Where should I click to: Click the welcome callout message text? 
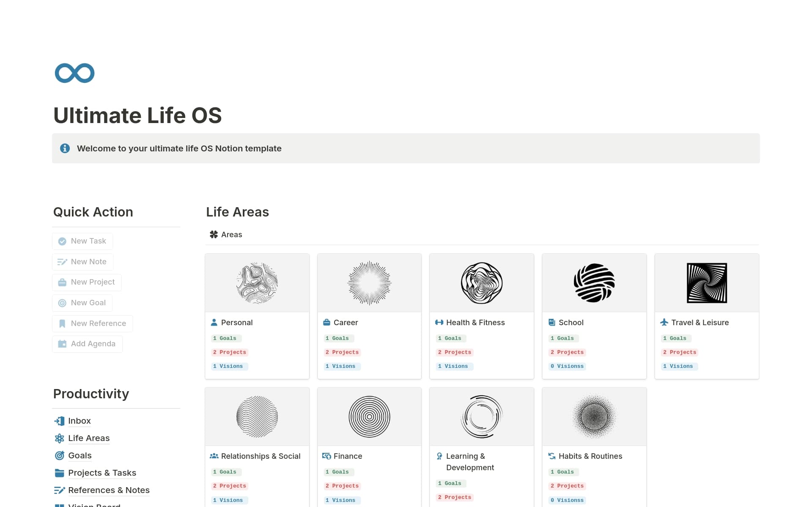pos(179,148)
